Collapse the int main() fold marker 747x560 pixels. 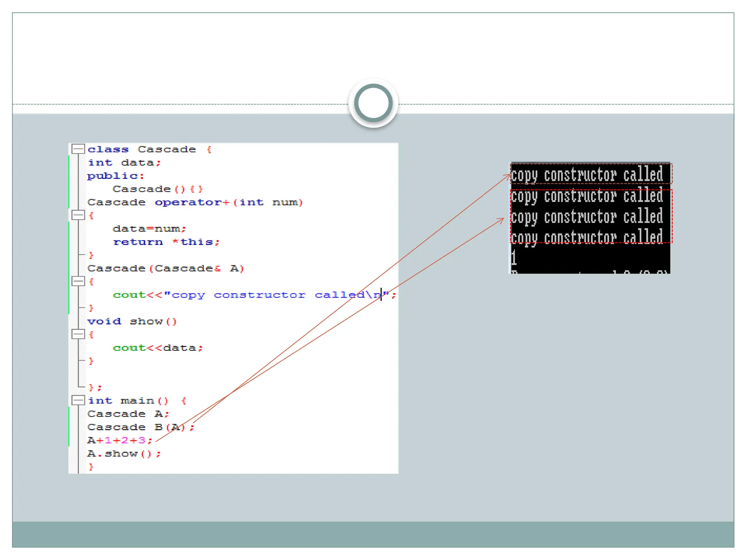click(x=78, y=400)
